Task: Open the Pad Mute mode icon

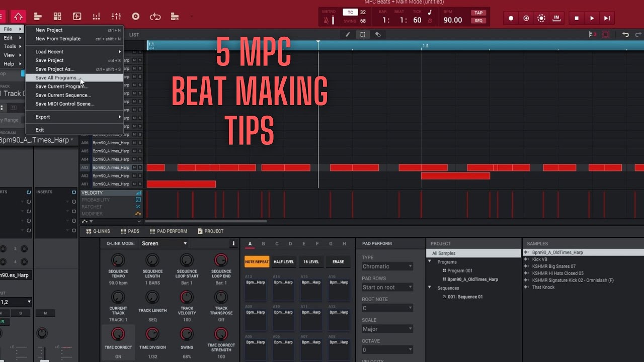Action: (175, 17)
